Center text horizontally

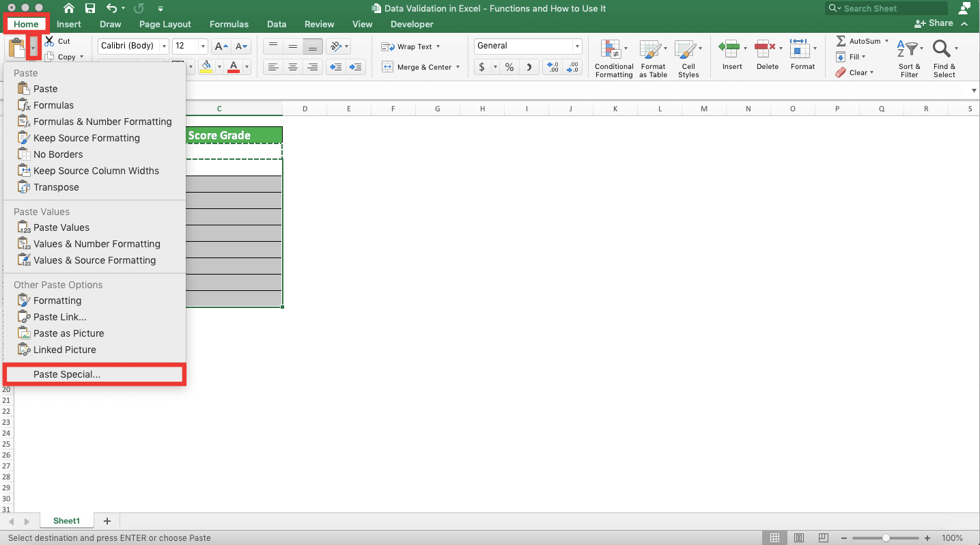pyautogui.click(x=293, y=67)
